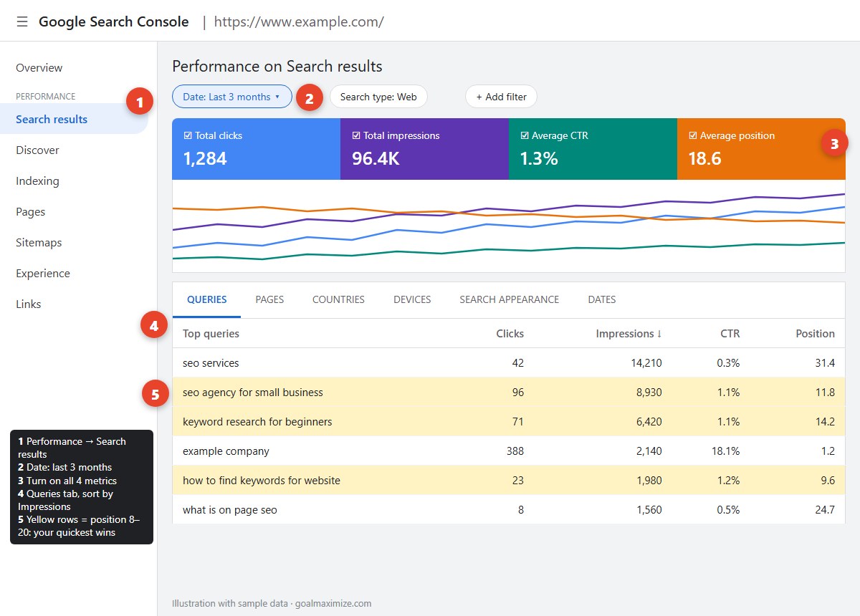Screen dimensions: 860x616
Task: Open the hamburger navigation menu
Action: [22, 21]
